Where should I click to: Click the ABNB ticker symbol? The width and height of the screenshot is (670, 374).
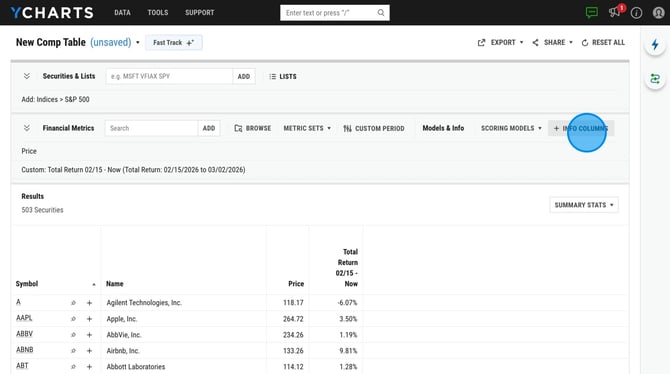[x=24, y=350]
